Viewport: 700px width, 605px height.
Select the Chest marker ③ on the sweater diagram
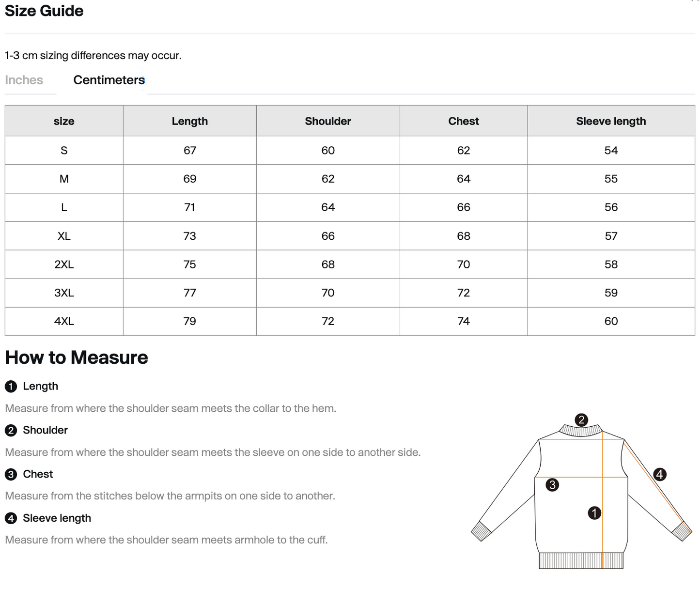pyautogui.click(x=553, y=484)
